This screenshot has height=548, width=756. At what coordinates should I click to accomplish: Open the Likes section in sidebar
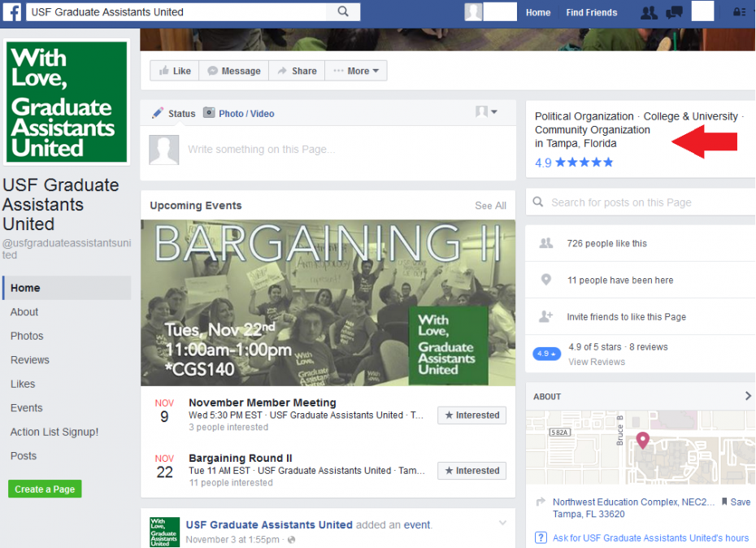click(23, 384)
